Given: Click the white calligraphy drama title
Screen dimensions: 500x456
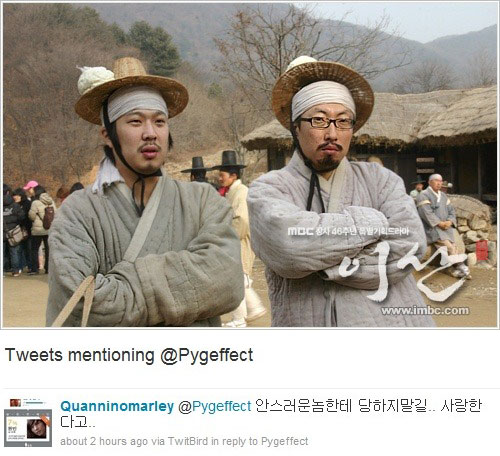Looking at the screenshot, I should (x=403, y=272).
